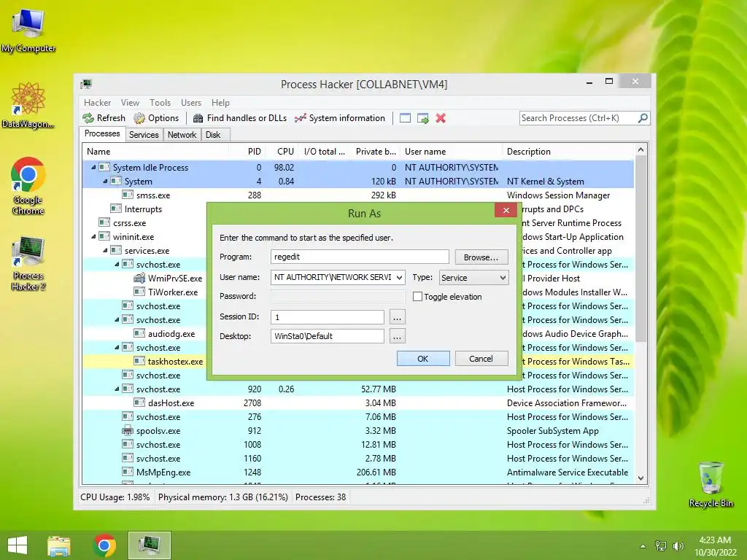Open the View menu
747x560 pixels.
click(x=130, y=102)
